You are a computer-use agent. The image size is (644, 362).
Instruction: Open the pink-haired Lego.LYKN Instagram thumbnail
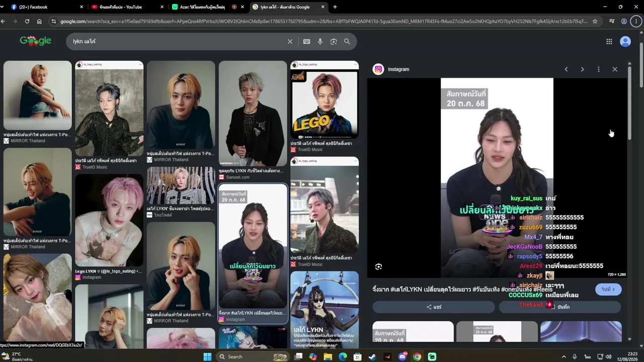coord(109,220)
